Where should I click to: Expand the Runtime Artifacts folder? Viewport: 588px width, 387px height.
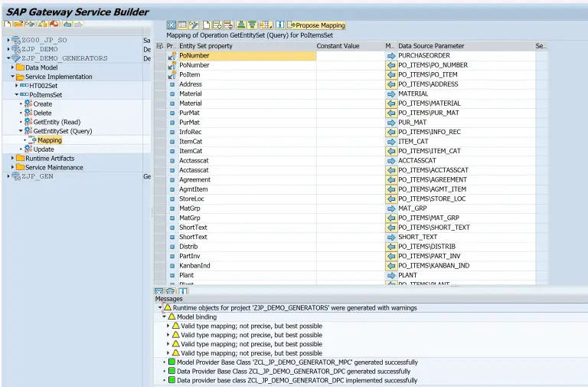pos(13,158)
